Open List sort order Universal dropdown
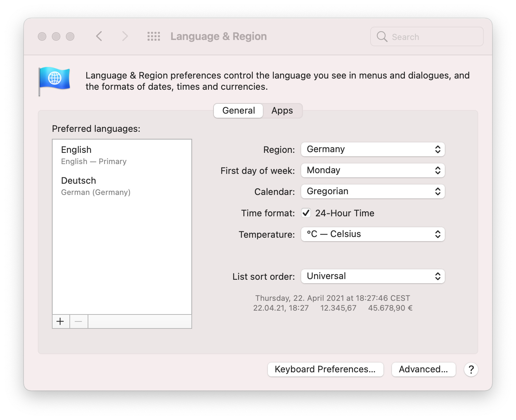 pyautogui.click(x=373, y=276)
